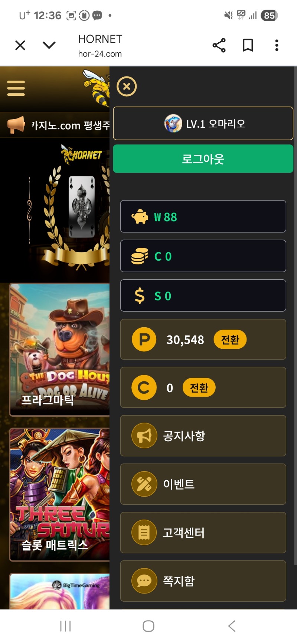This screenshot has height=644, width=297.
Task: Open the 공지사항 notices menu item
Action: [x=203, y=436]
